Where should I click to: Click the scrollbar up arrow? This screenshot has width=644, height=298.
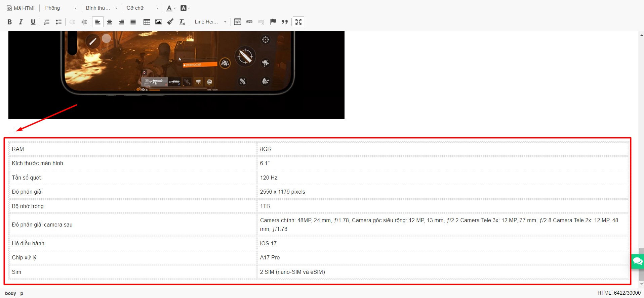pos(641,35)
